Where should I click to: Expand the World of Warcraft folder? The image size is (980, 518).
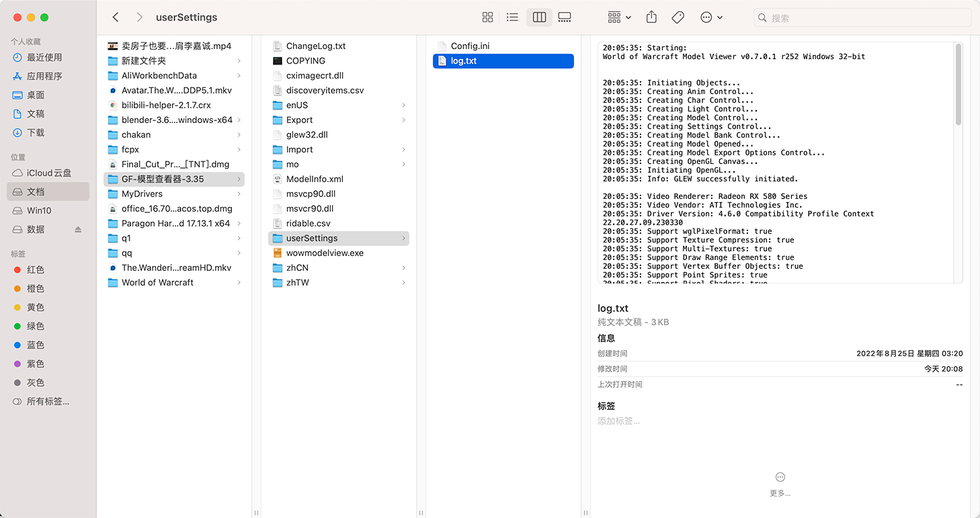pyautogui.click(x=239, y=283)
